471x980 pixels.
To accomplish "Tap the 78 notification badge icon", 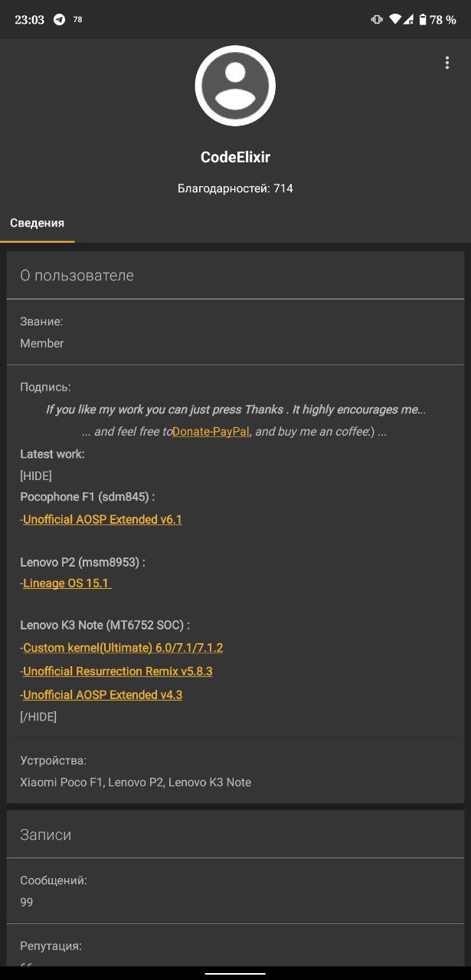I will [x=77, y=20].
